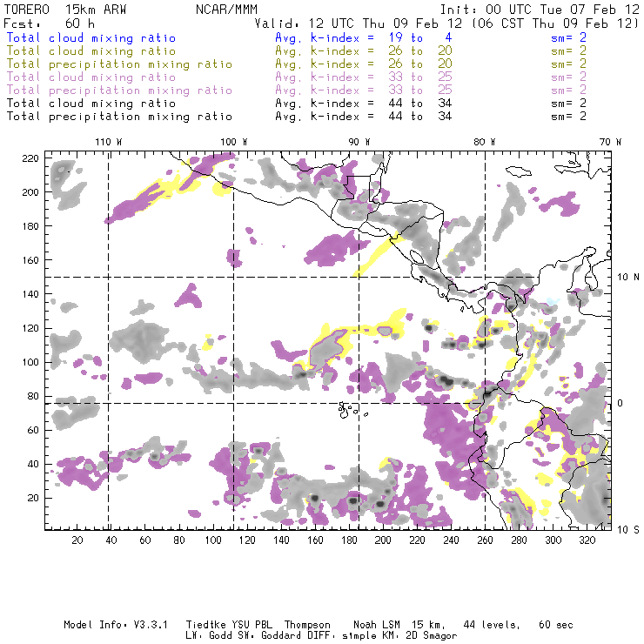Viewport: 644px width, 644px height.
Task: Click the "(06 CST Thu 09 Feb 12)" local time text
Action: [x=555, y=23]
